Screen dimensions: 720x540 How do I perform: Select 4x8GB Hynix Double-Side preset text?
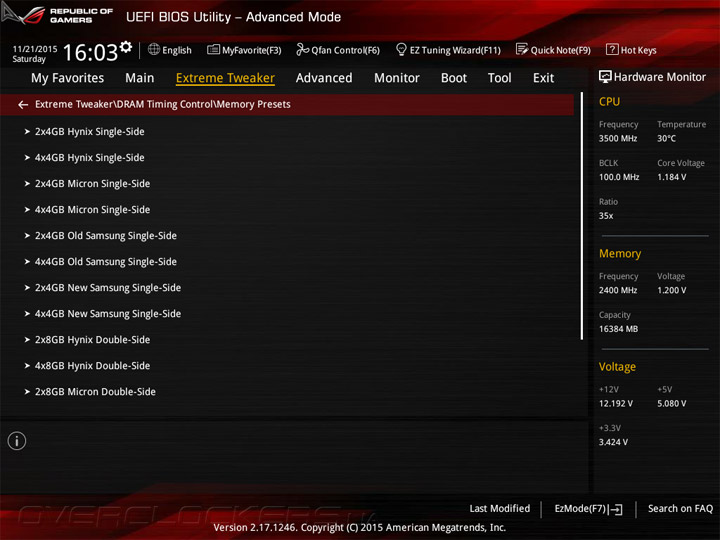pos(92,366)
